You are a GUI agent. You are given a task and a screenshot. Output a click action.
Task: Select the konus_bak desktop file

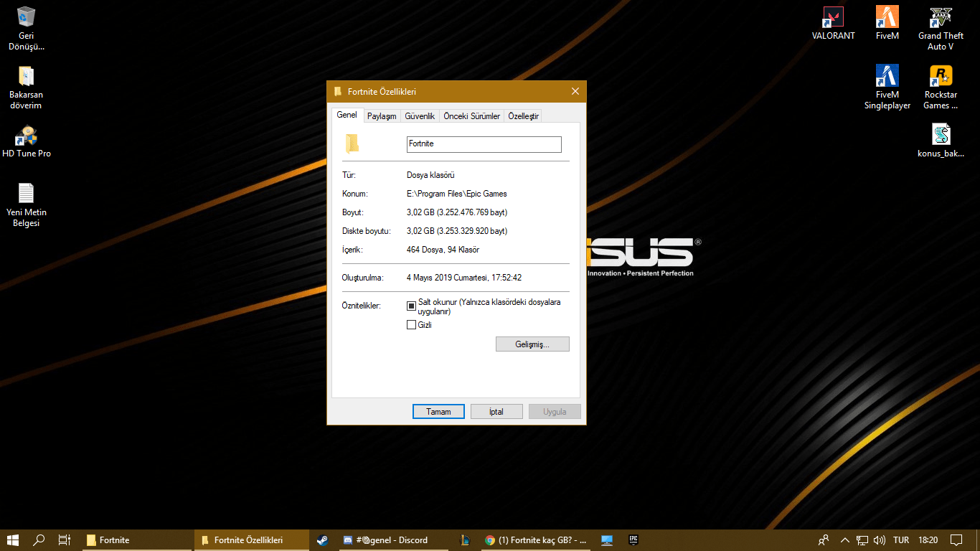point(941,141)
